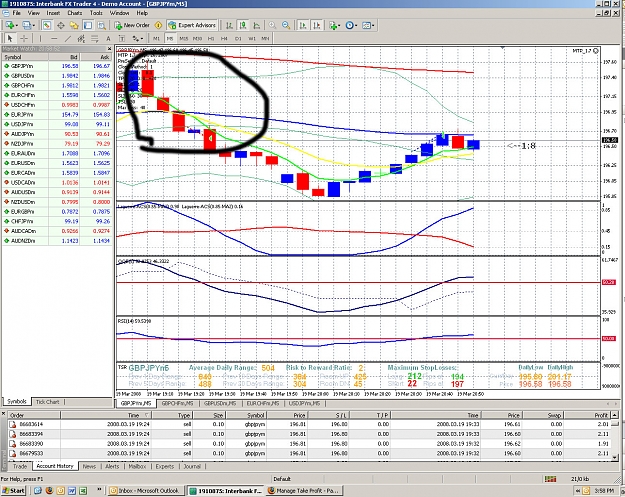This screenshot has width=625, height=497.
Task: Select the text 'A' tool
Action: click(x=108, y=39)
